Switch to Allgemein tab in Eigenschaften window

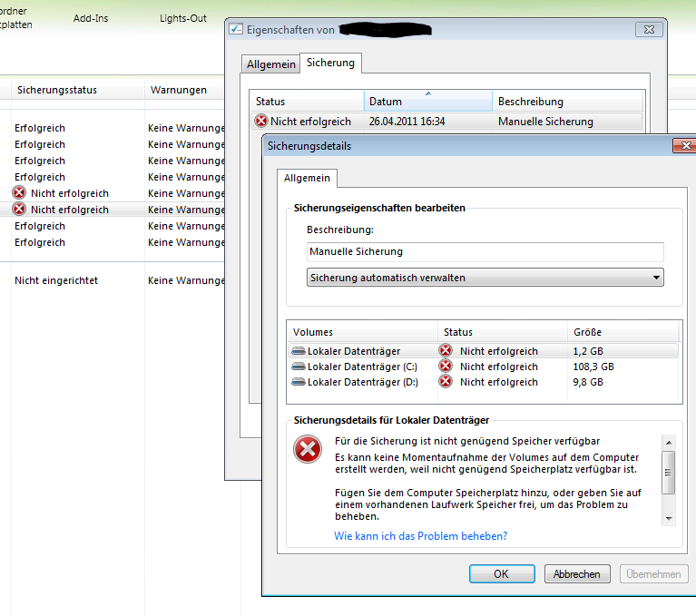[270, 64]
